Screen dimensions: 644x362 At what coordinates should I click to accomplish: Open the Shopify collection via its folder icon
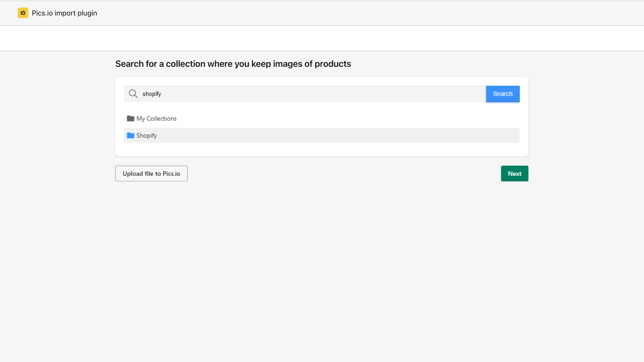click(x=131, y=135)
